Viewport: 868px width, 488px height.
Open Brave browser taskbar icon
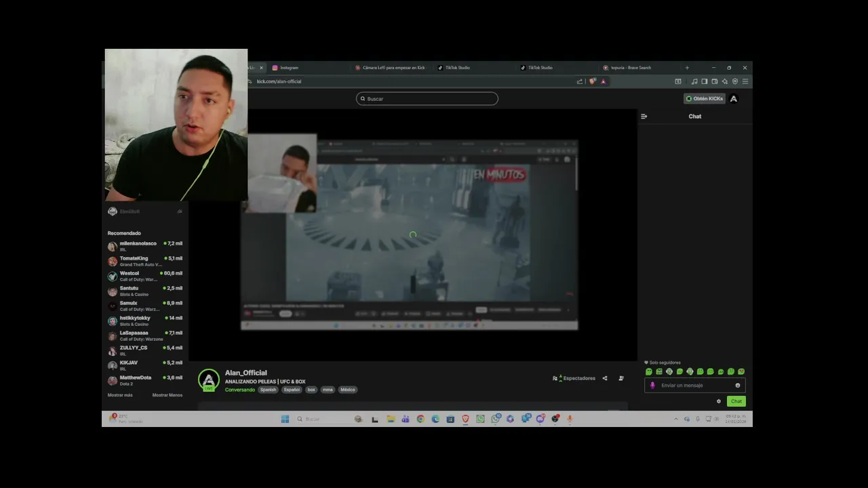466,419
